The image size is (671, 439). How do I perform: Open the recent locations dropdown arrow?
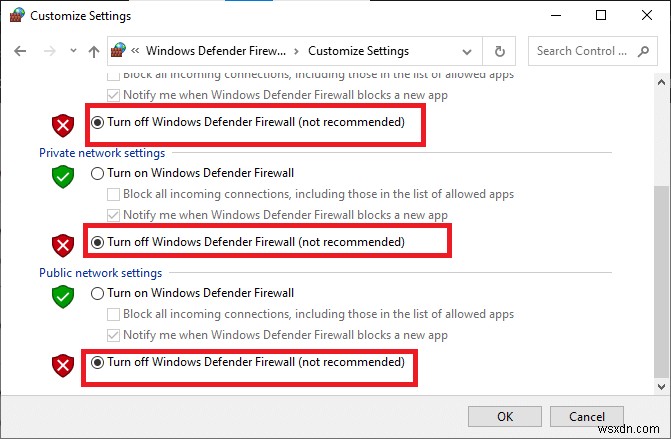pyautogui.click(x=71, y=51)
